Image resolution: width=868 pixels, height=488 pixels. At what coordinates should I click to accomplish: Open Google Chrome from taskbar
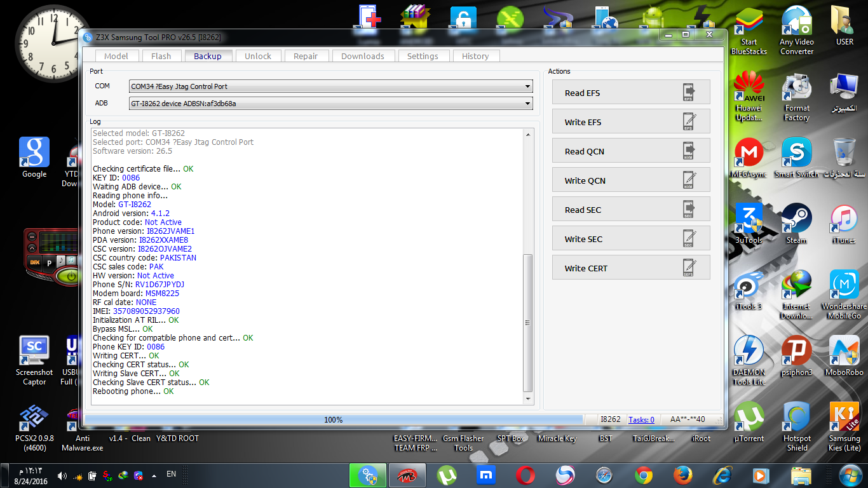(x=644, y=475)
